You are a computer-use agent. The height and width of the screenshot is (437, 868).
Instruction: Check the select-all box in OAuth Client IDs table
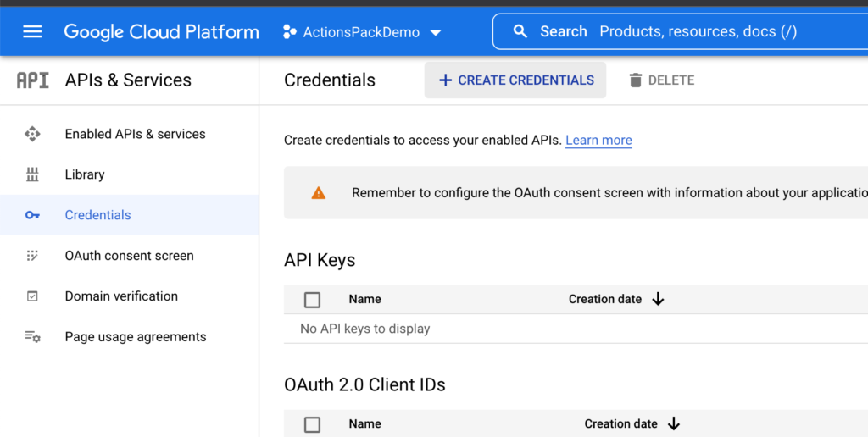312,425
